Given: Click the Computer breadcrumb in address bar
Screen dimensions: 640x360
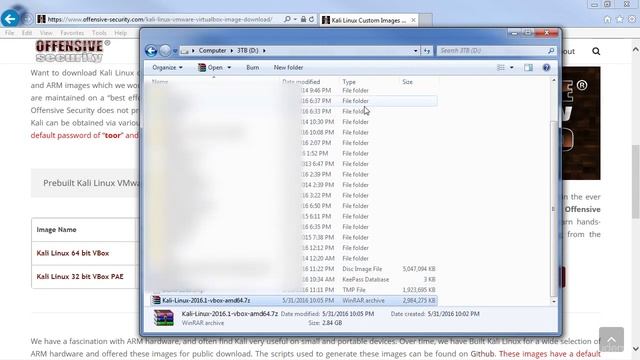Looking at the screenshot, I should pos(212,51).
